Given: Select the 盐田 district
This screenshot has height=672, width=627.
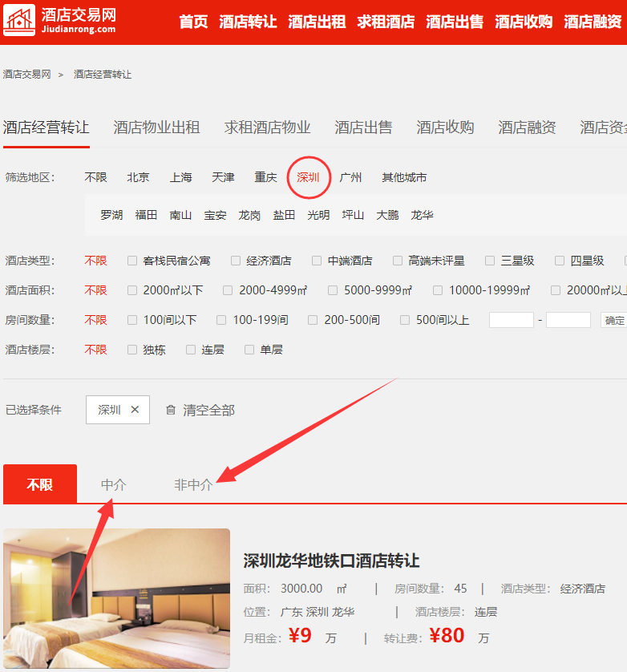Looking at the screenshot, I should point(284,215).
